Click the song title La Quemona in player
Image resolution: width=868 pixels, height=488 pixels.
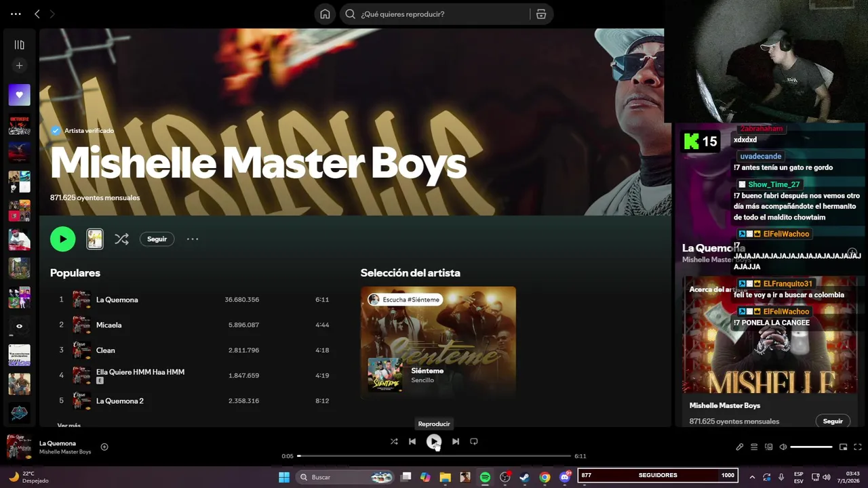pos(58,443)
